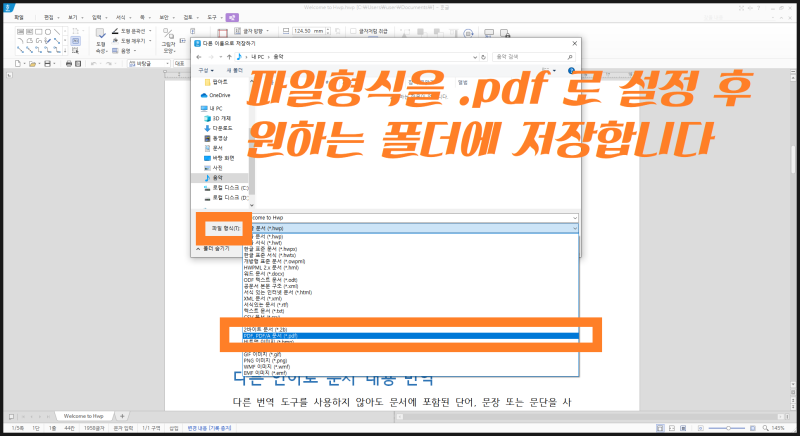
Task: Go back with the dialog's back arrow
Action: tap(199, 57)
